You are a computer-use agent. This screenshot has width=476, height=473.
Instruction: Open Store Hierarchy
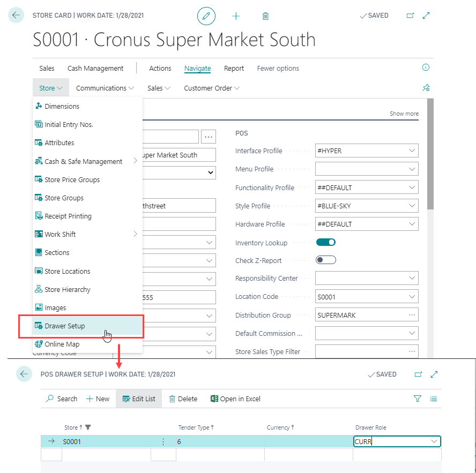[x=87, y=289]
